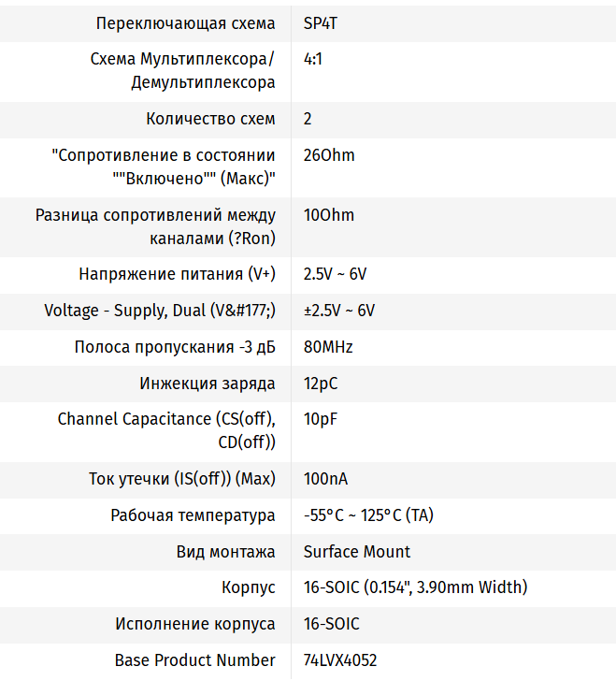Select the 74LVX4052 base product number
The width and height of the screenshot is (616, 681).
click(x=340, y=660)
